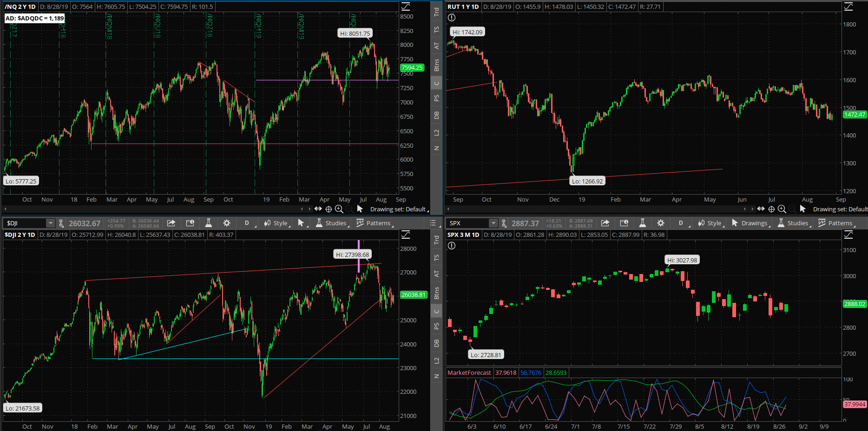Expand the $DJI symbol dropdown arrow
The width and height of the screenshot is (868, 431).
(x=50, y=223)
